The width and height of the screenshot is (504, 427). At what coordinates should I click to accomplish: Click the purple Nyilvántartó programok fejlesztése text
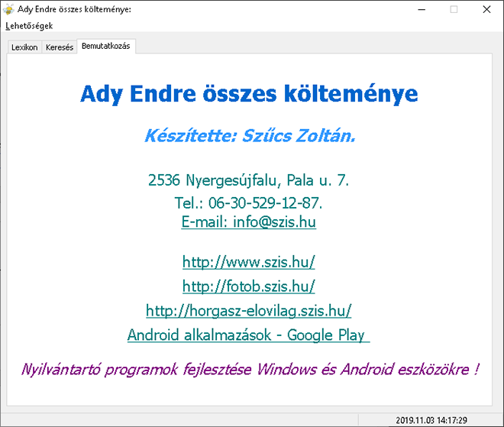[x=250, y=369]
